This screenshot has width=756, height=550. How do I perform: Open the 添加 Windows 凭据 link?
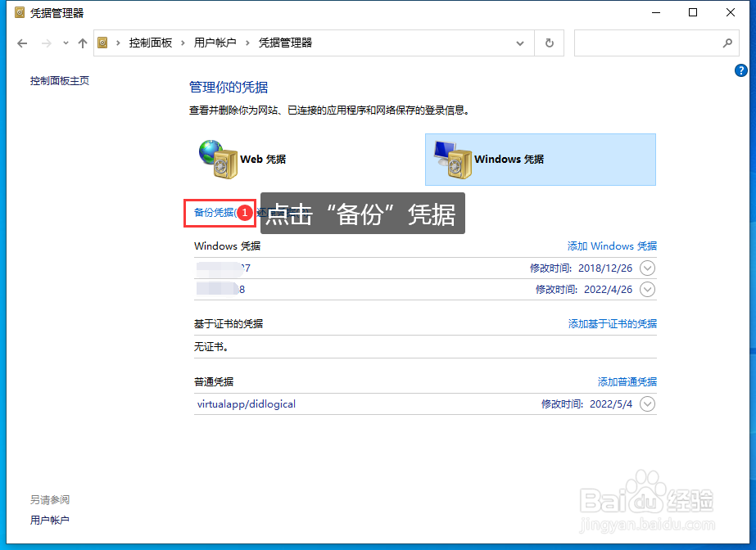[x=610, y=246]
